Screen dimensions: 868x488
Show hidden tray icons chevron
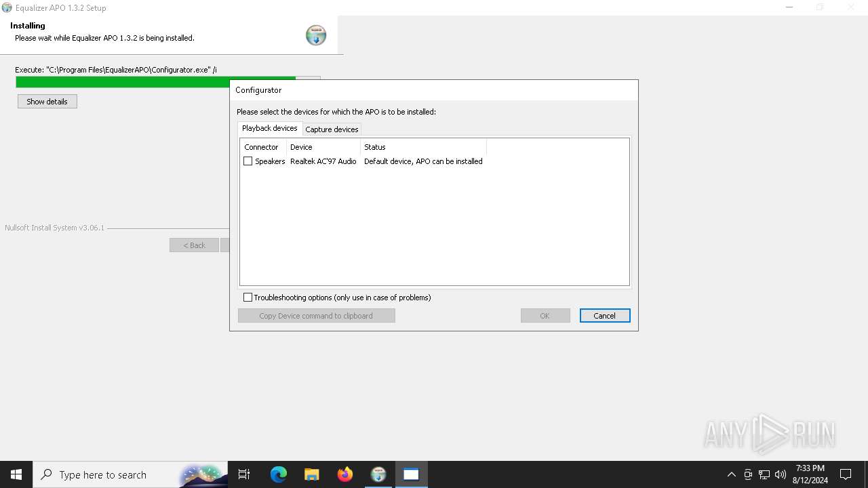click(731, 474)
